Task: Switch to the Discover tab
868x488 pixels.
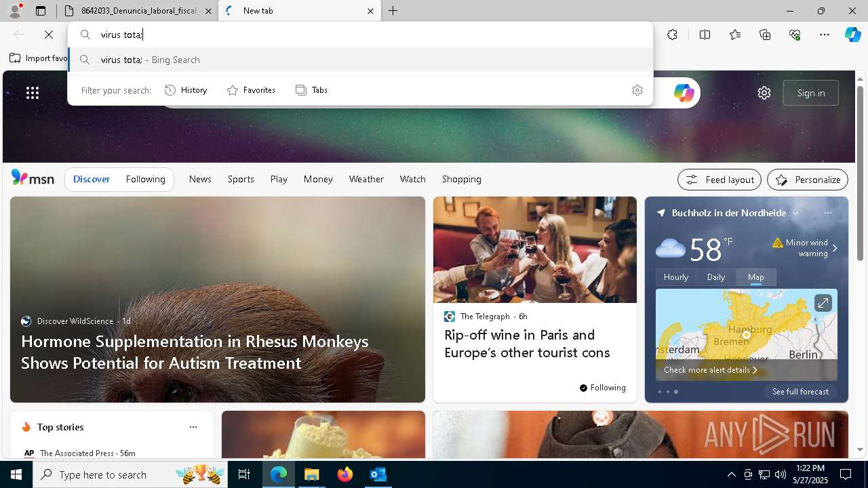Action: tap(92, 179)
